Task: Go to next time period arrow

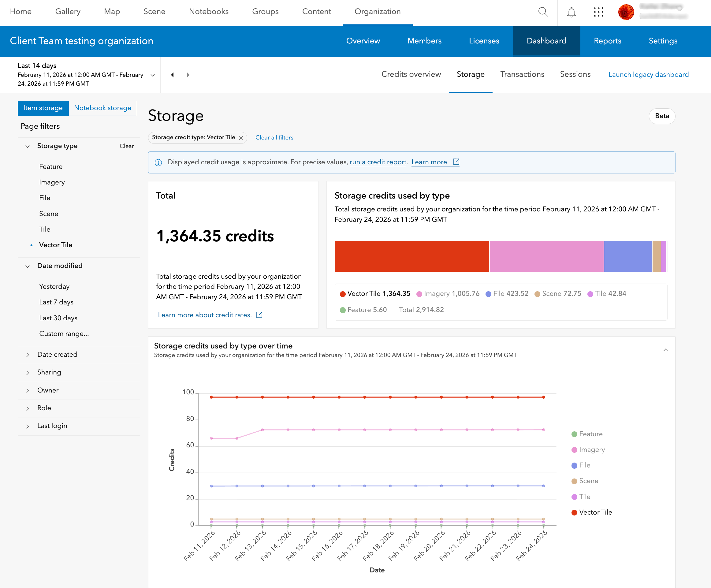Action: tap(188, 75)
